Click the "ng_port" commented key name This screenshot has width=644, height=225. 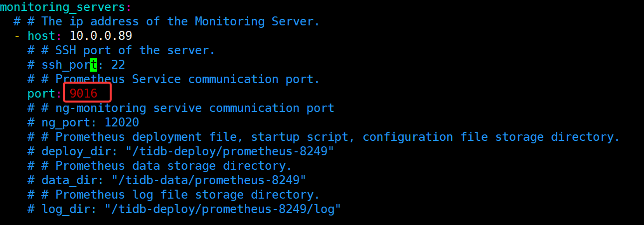pyautogui.click(x=69, y=122)
